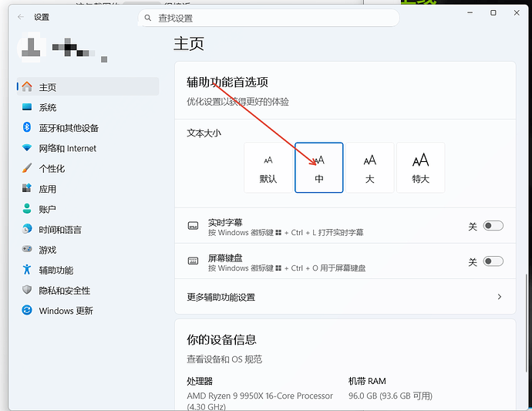532x411 pixels.
Task: Open 游戏 settings page
Action: point(88,250)
